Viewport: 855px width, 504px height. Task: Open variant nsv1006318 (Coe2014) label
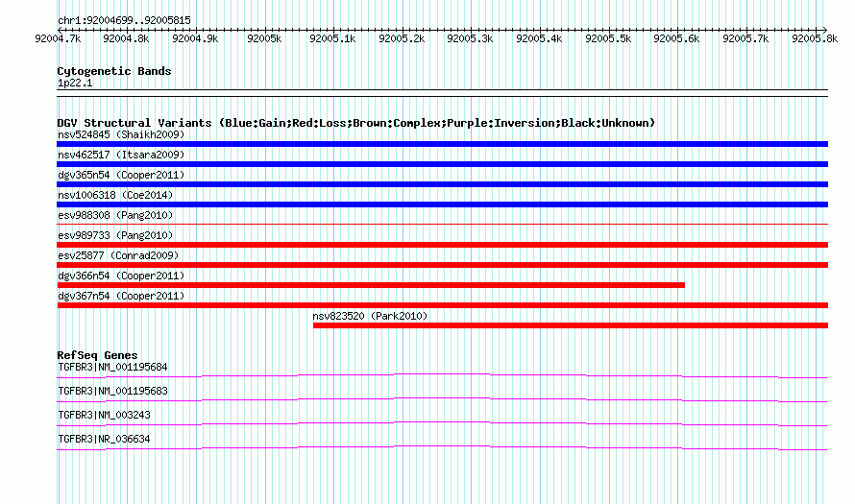tap(115, 195)
